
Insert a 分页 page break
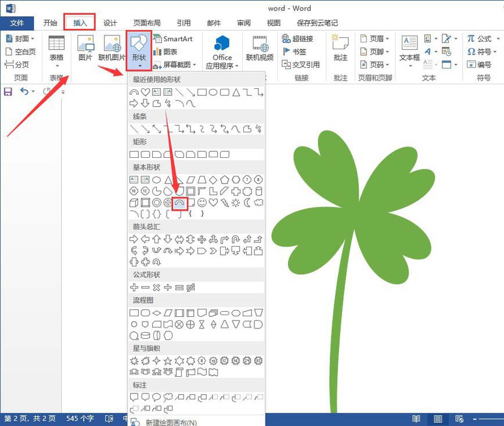pos(17,64)
